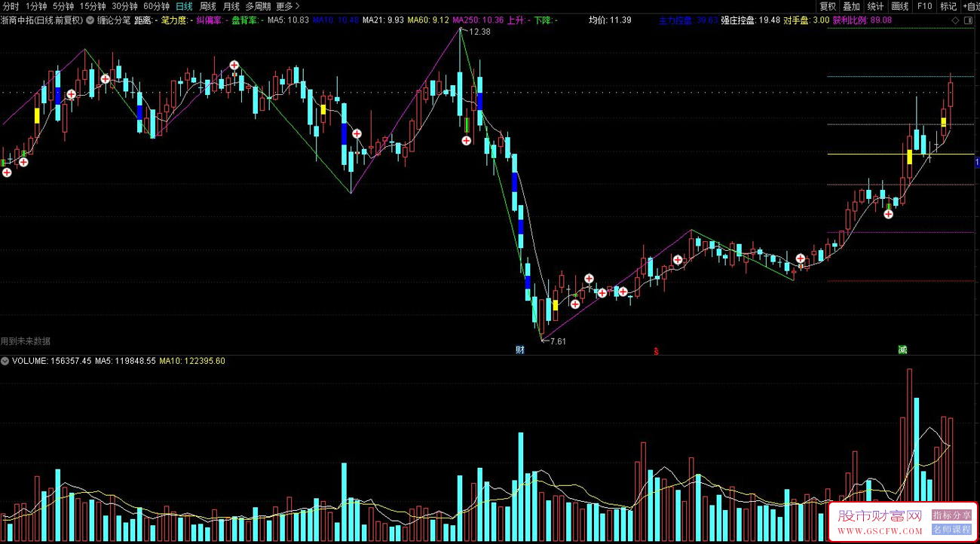This screenshot has width=980, height=544.
Task: Click the 叠加 overlay button
Action: tap(852, 6)
